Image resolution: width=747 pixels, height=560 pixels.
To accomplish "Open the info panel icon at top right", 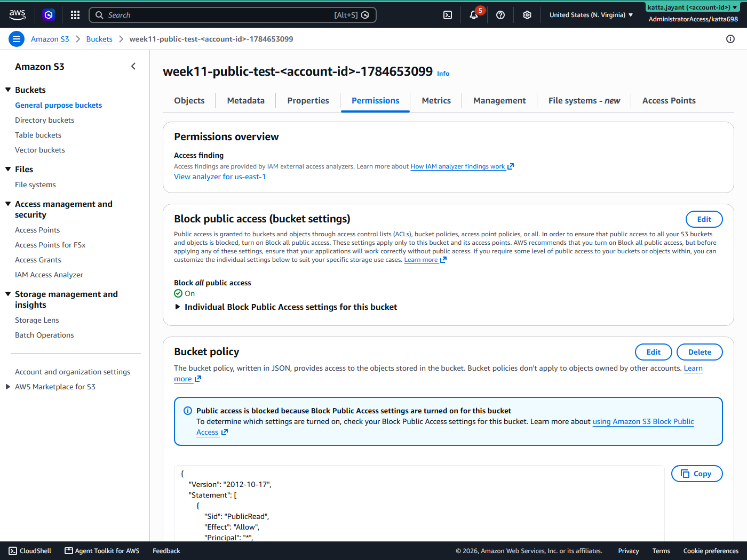I will click(x=730, y=39).
